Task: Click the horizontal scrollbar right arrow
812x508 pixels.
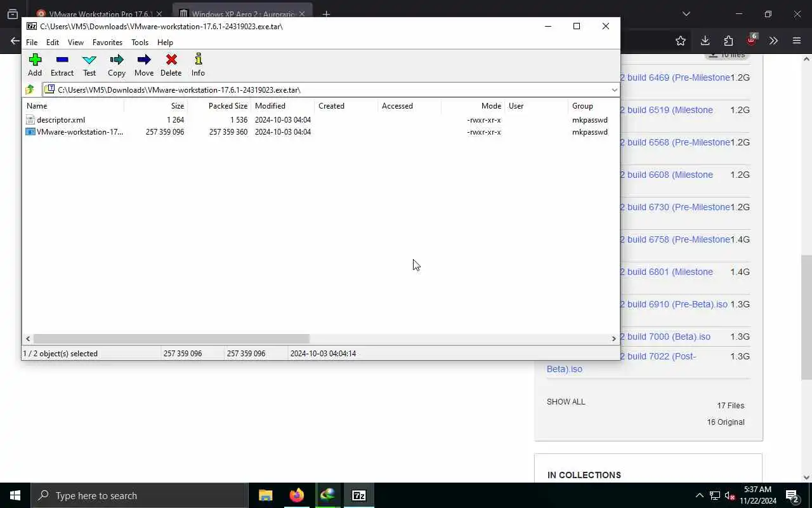Action: click(x=613, y=339)
